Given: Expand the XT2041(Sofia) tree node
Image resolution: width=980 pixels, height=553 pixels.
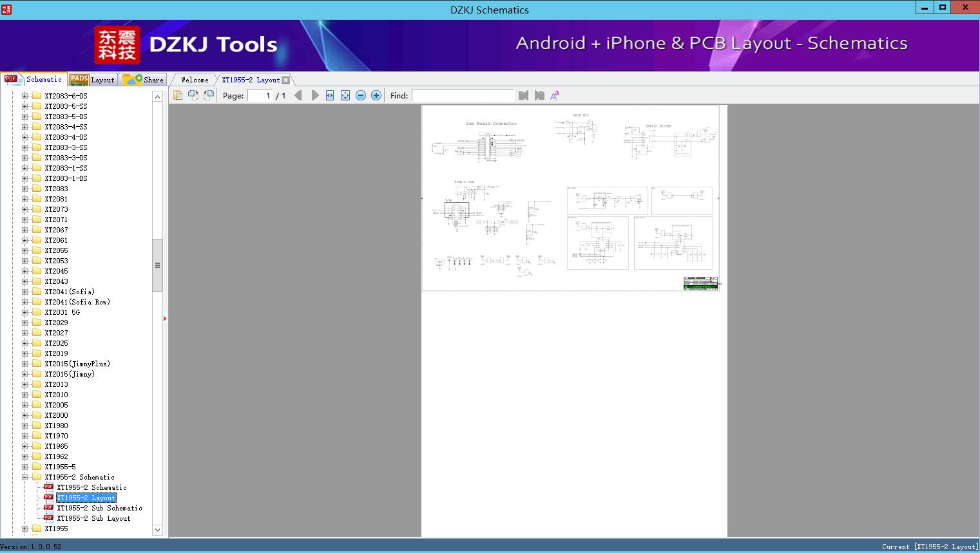Looking at the screenshot, I should click(24, 291).
